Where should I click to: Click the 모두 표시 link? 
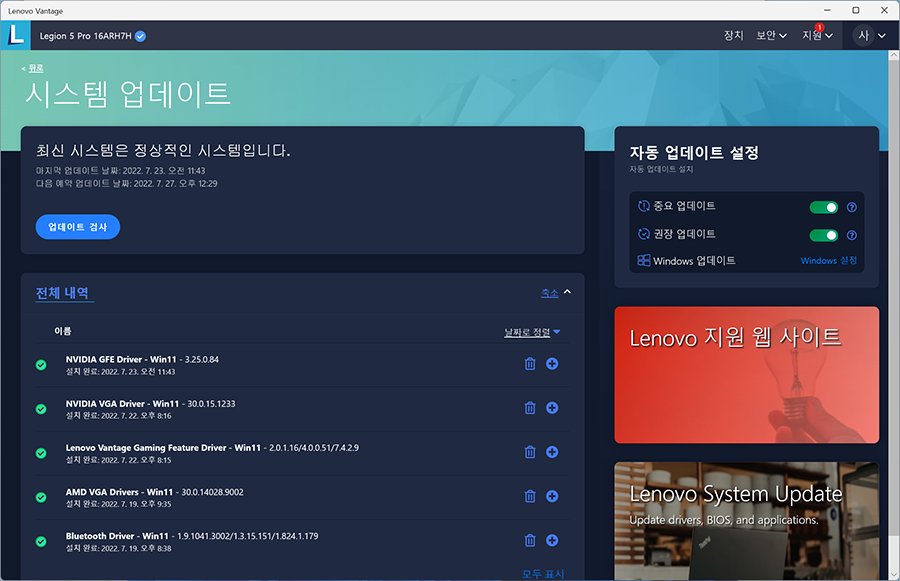click(x=542, y=574)
